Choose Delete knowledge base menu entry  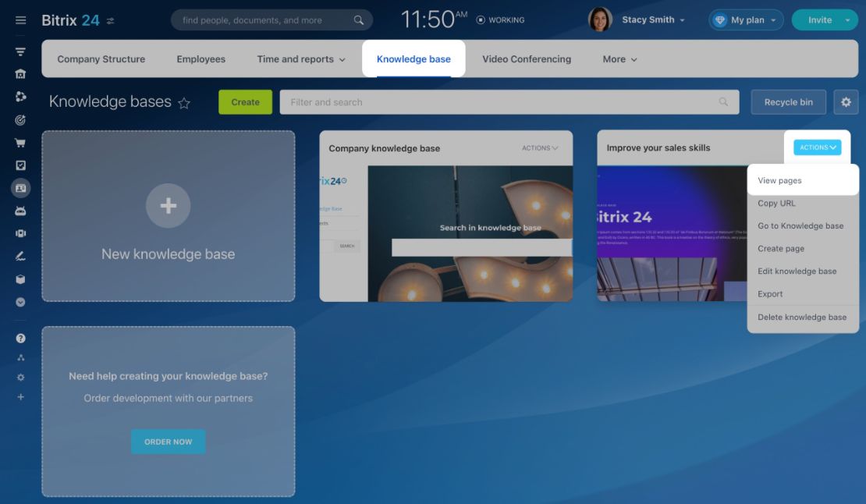803,317
